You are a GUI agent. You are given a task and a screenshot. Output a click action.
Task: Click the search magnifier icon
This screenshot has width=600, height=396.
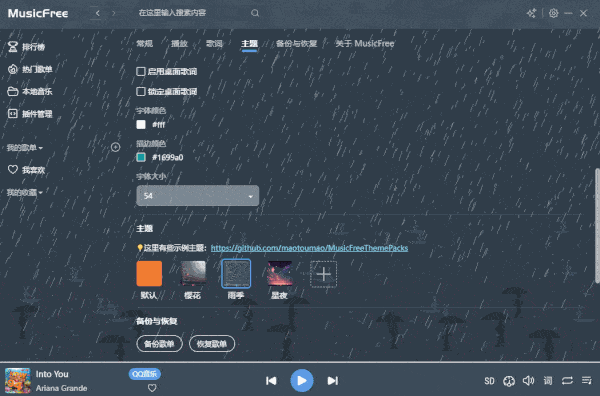[x=255, y=13]
